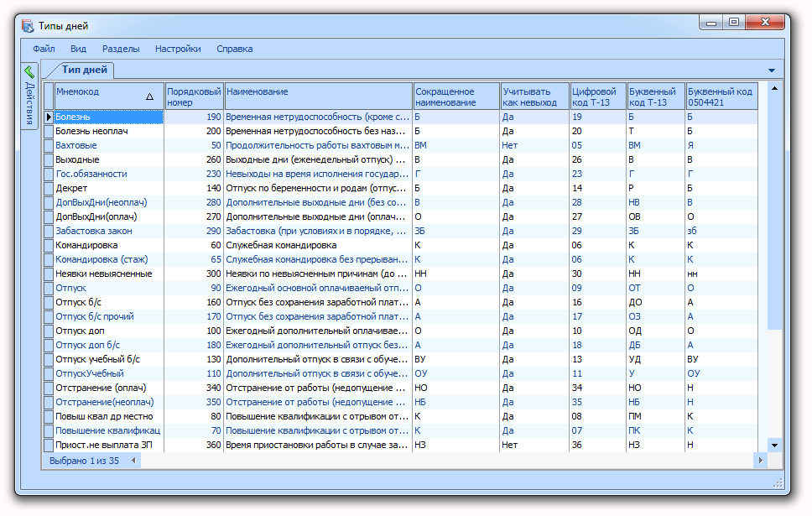Open the Вид menu
Image resolution: width=812 pixels, height=516 pixels.
78,49
